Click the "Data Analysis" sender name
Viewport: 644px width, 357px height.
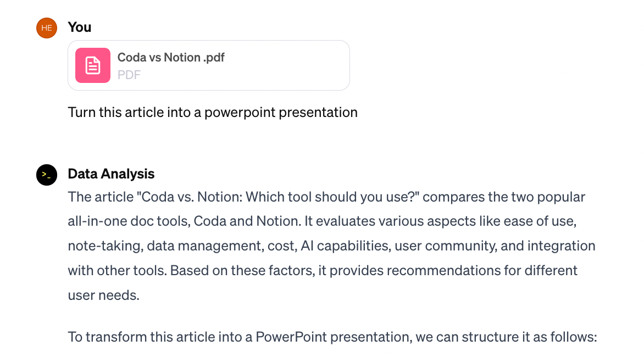(111, 174)
